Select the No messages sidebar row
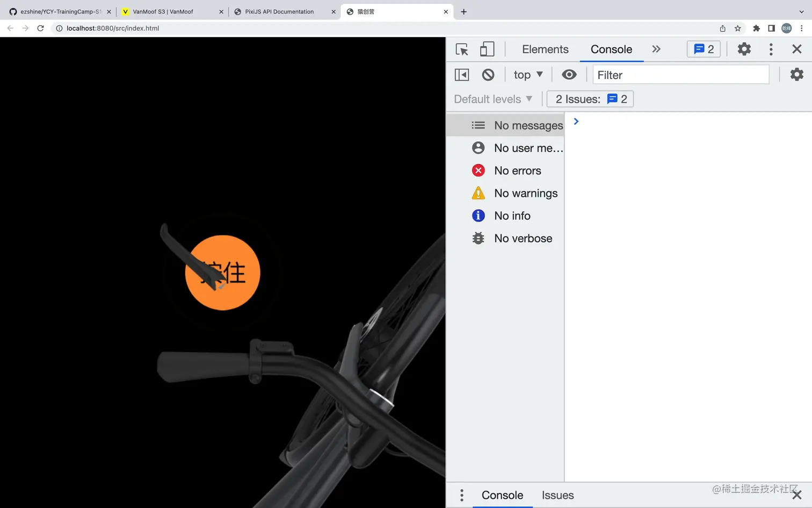Screen dimensions: 812x508 (505, 125)
